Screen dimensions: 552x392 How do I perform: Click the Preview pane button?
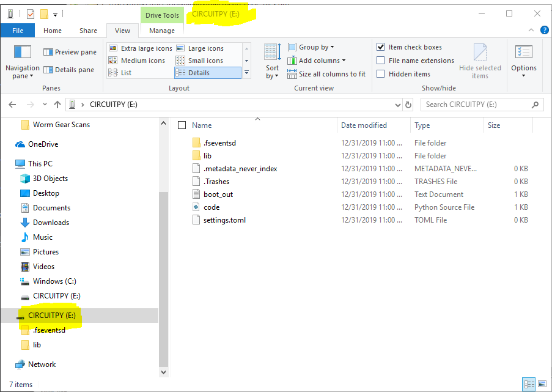coord(70,52)
